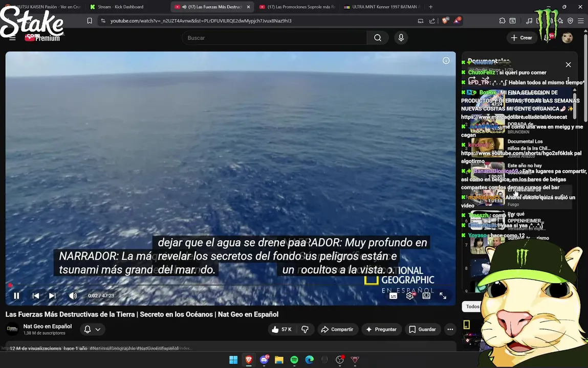The height and width of the screenshot is (368, 588).
Task: Open File Explorer from the taskbar
Action: (x=279, y=360)
